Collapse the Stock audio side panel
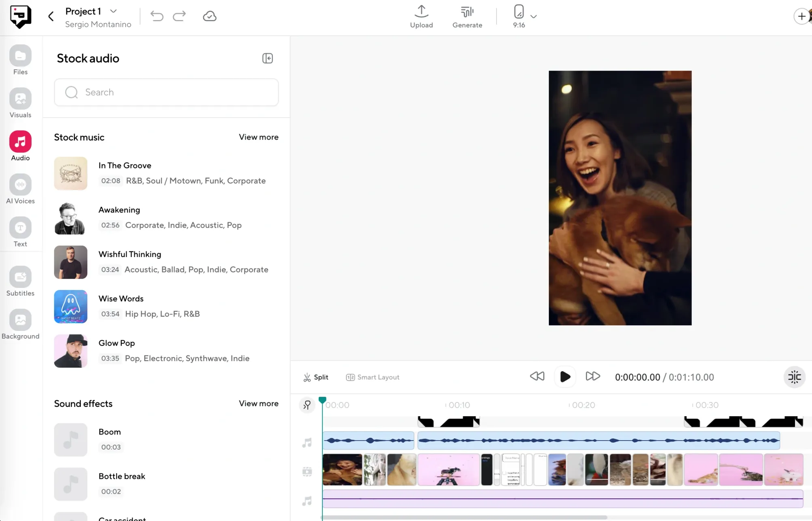 click(x=268, y=58)
